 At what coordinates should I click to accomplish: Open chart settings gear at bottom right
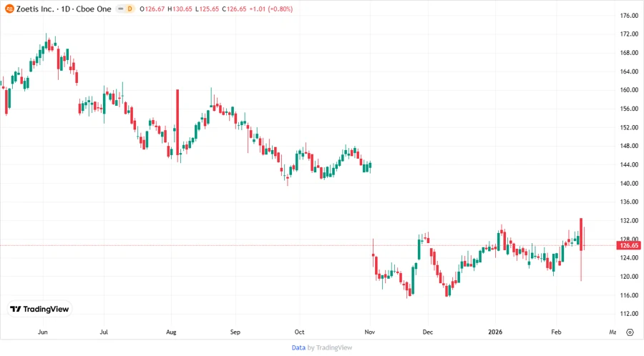(x=630, y=332)
